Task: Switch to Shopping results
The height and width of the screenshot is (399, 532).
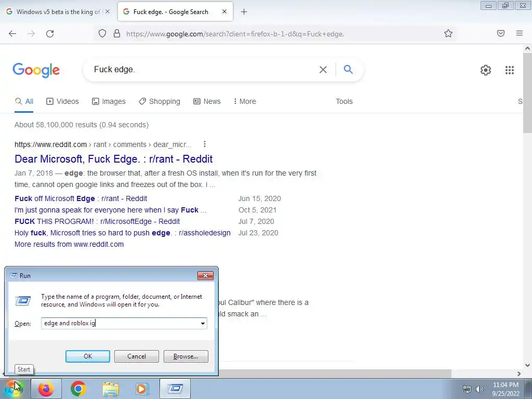Action: [x=159, y=101]
